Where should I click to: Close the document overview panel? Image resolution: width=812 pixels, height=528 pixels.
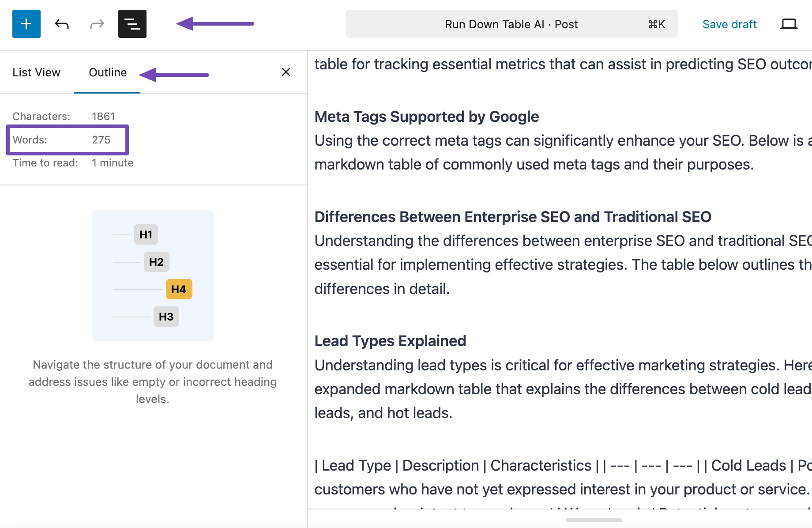(286, 72)
